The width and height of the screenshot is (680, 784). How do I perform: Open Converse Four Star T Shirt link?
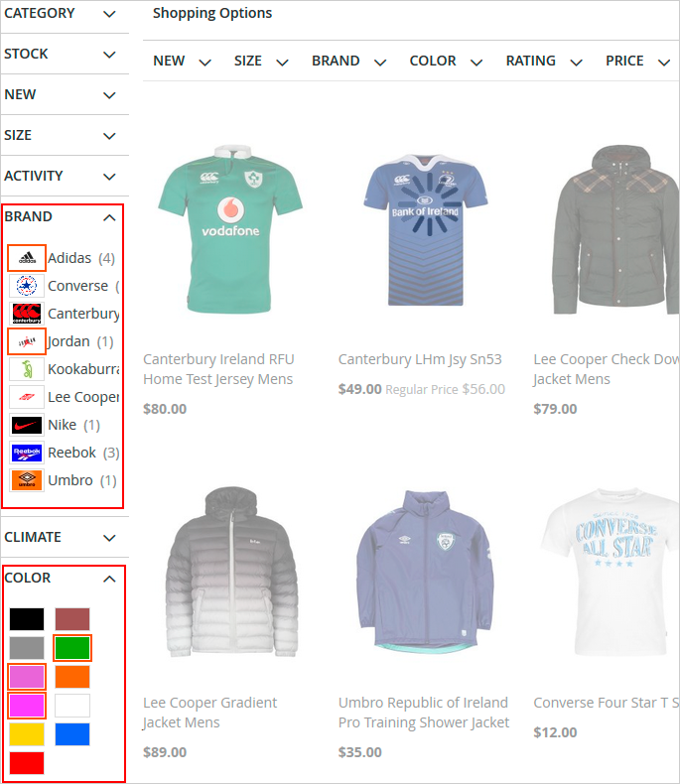606,703
